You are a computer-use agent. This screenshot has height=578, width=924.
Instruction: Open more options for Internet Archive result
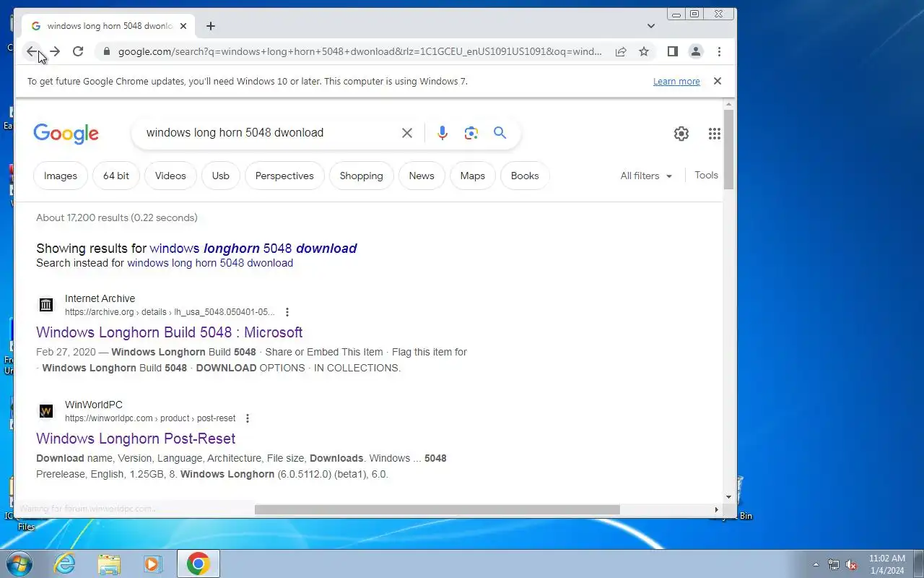click(287, 312)
